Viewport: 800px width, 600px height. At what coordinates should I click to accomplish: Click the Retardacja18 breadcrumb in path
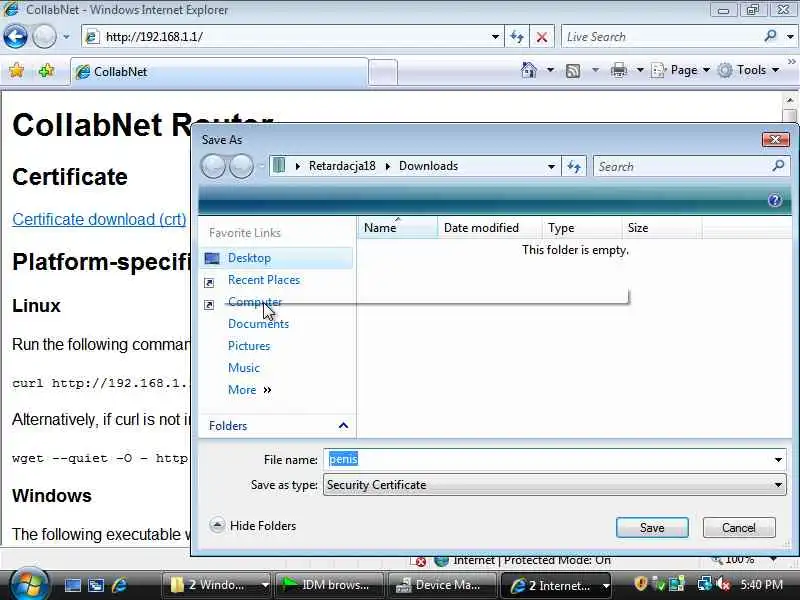click(342, 166)
